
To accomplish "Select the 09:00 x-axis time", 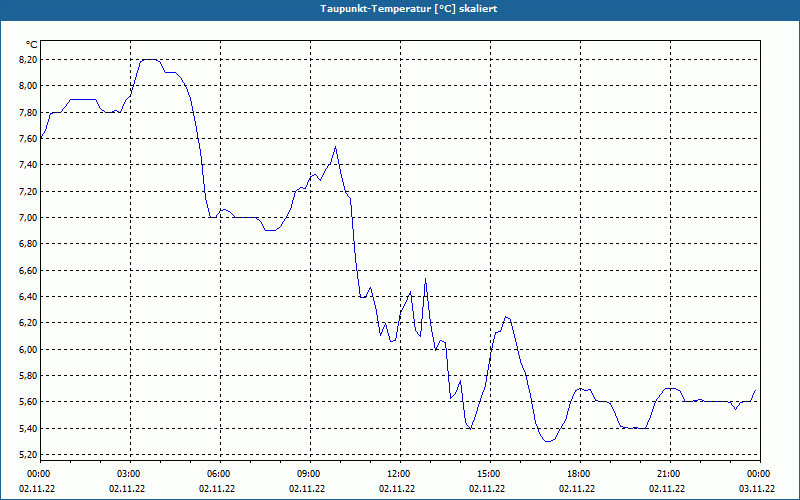I will click(308, 474).
